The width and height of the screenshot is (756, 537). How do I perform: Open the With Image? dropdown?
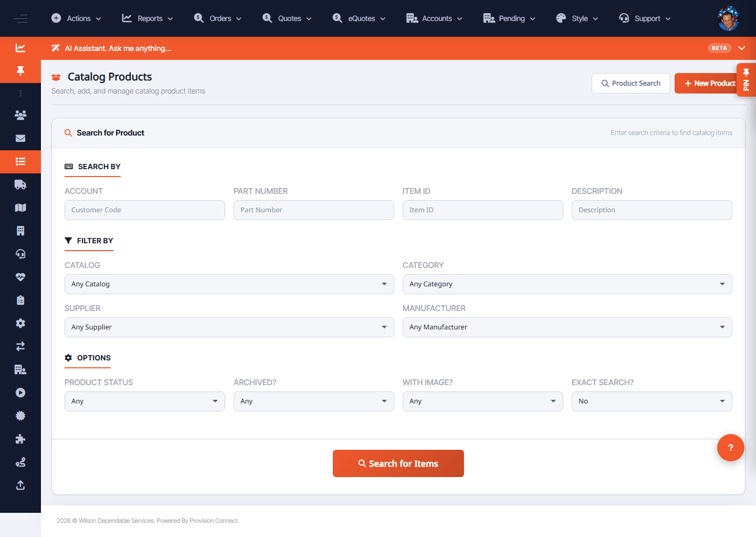483,401
